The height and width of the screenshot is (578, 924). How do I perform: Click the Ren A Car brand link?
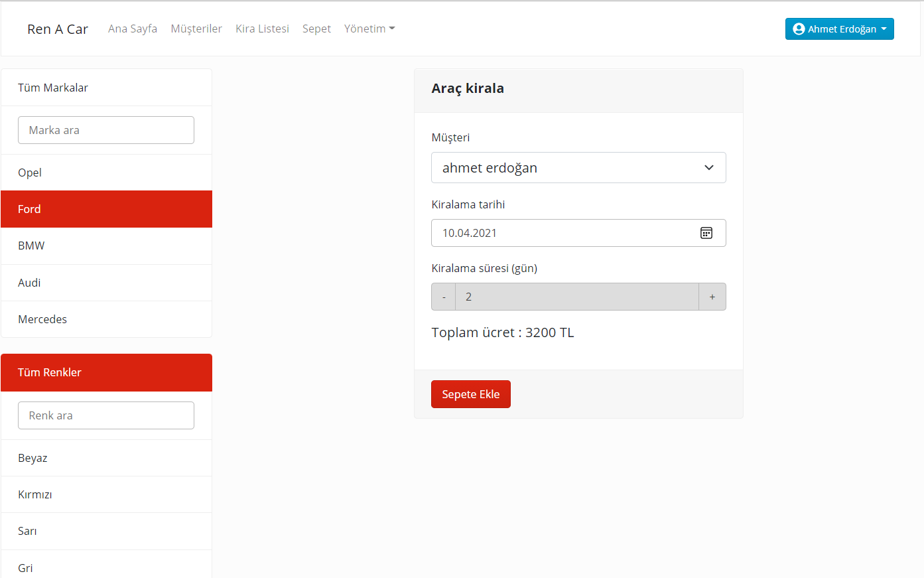point(57,29)
